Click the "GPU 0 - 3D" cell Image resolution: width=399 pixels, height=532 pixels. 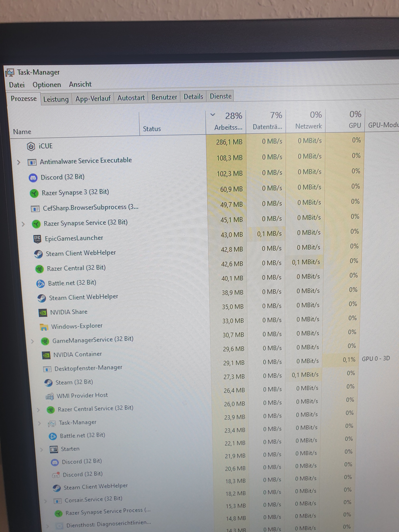click(376, 359)
